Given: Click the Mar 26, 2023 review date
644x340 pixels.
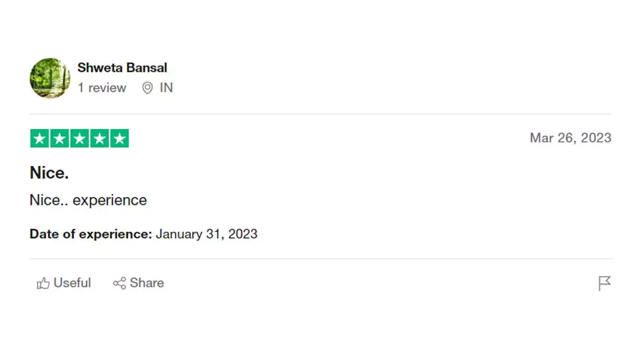Looking at the screenshot, I should tap(570, 138).
